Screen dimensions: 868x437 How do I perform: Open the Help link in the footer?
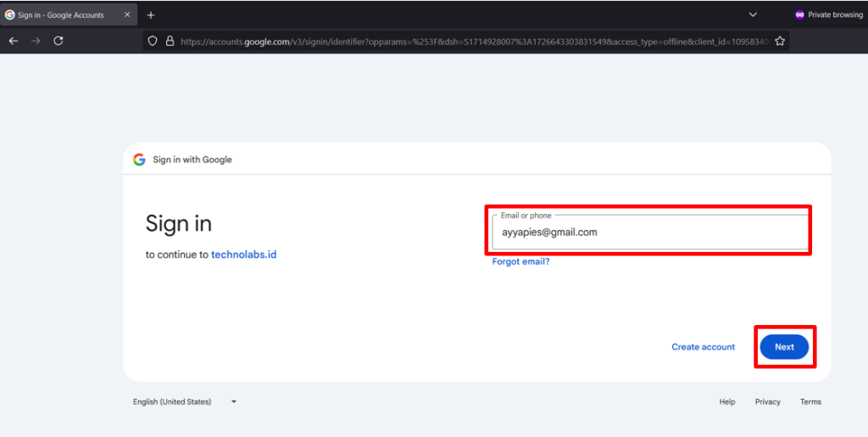[x=726, y=402]
